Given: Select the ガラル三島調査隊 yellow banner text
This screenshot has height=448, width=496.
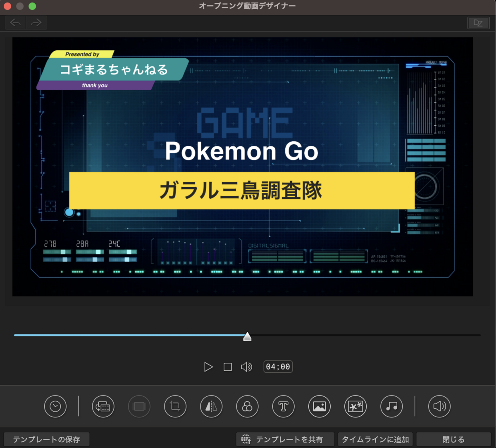Looking at the screenshot, I should coord(241,191).
